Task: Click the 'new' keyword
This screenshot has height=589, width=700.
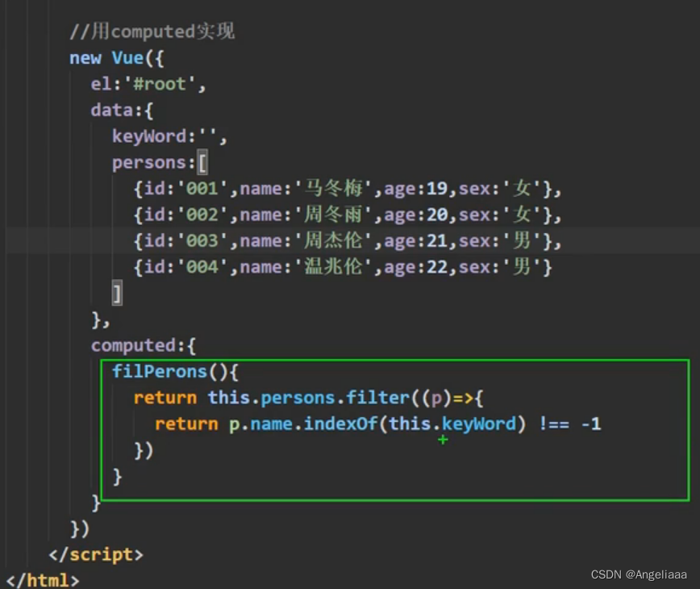Action: coord(85,58)
